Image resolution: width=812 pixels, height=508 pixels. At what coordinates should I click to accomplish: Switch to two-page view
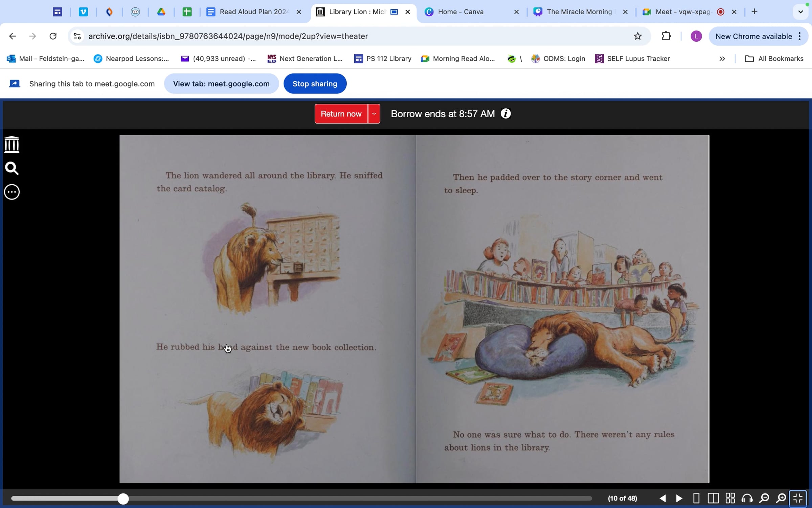(x=713, y=498)
